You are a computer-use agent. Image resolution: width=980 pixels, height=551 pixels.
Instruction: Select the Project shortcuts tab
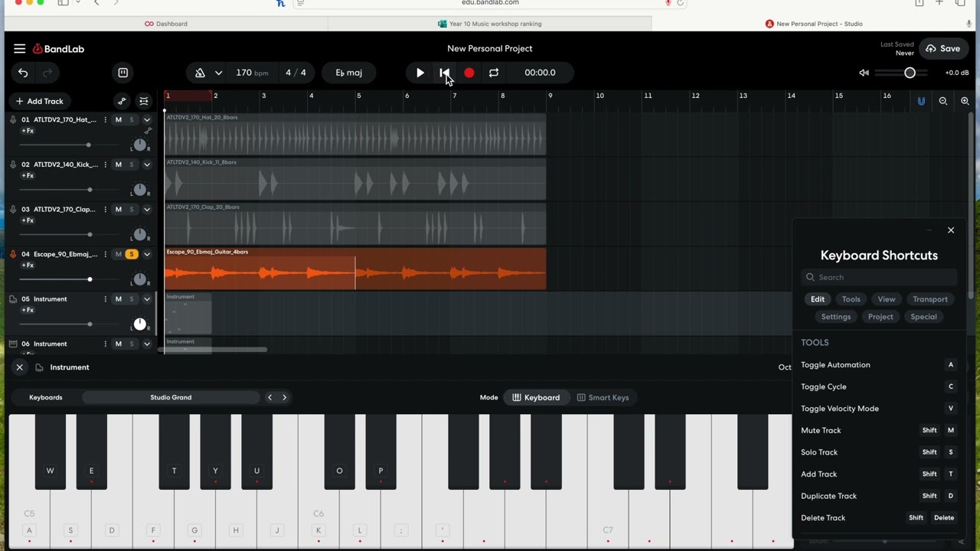(880, 317)
